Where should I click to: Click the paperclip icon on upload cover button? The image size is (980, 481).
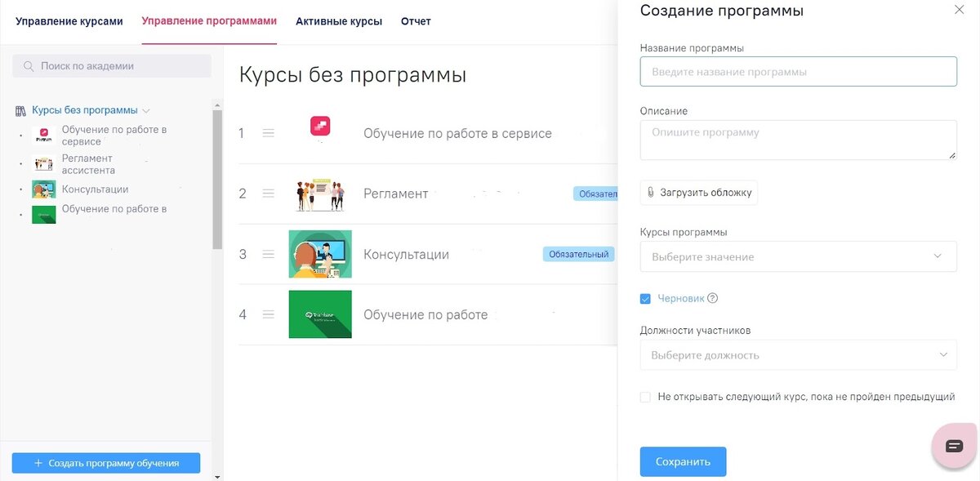[x=651, y=193]
